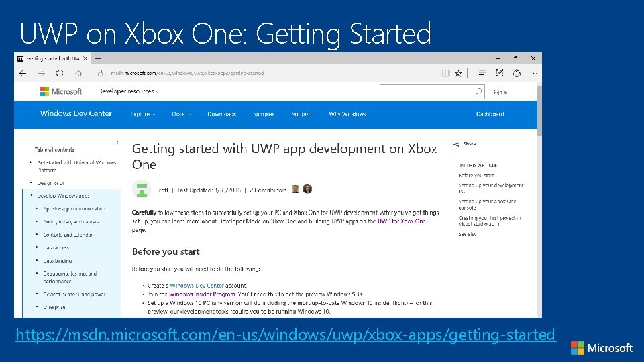This screenshot has width=644, height=362.
Task: Open reading view book icon
Action: pyautogui.click(x=445, y=74)
